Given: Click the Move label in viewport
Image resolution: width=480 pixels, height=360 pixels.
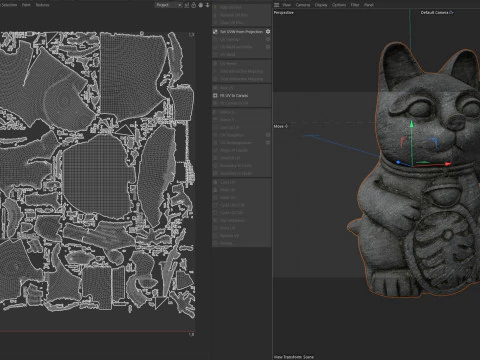Looking at the screenshot, I should (278, 126).
